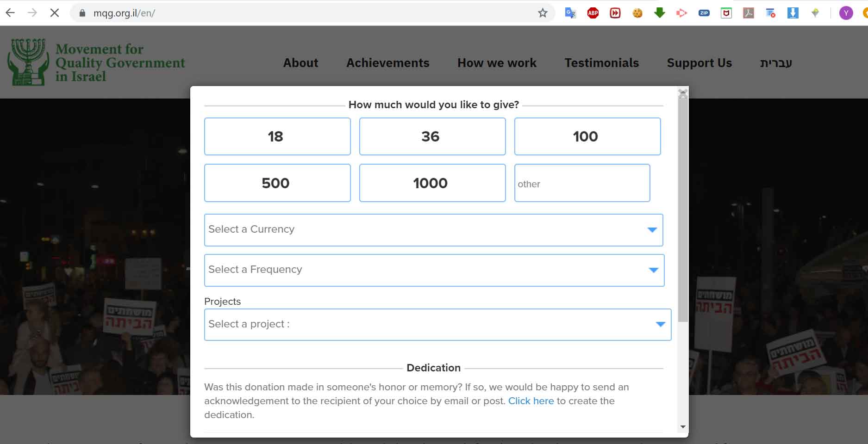The width and height of the screenshot is (868, 444).
Task: Open the Adobe Acrobat PDF extension
Action: [749, 13]
